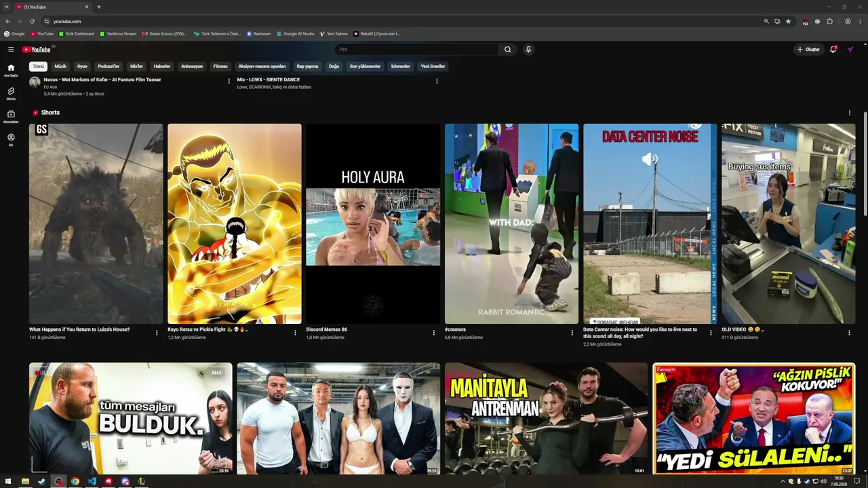Reload the page
The height and width of the screenshot is (488, 868).
32,21
